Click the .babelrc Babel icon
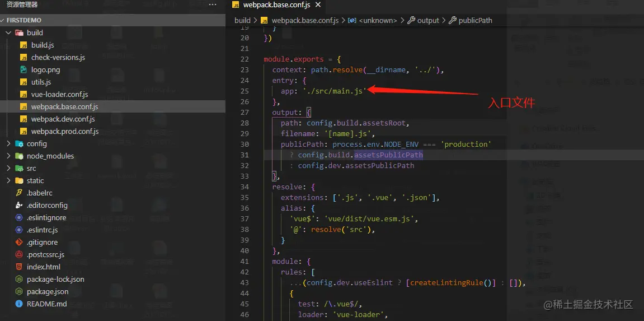The height and width of the screenshot is (321, 644). [x=19, y=193]
